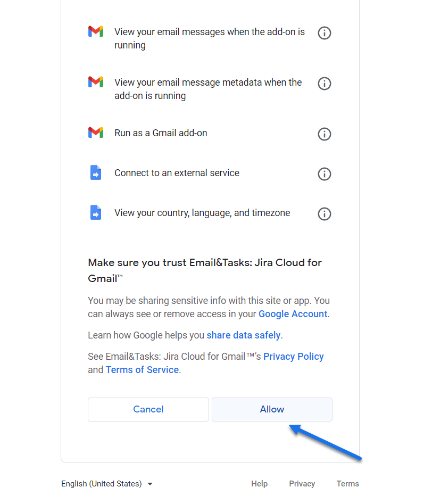This screenshot has height=504, width=424.
Task: Click Apps Script icon beside external service
Action: [96, 172]
